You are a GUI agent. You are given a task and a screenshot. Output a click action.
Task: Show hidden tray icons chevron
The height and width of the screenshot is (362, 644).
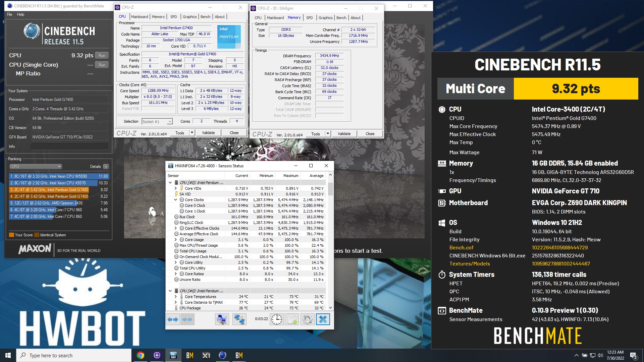576,355
